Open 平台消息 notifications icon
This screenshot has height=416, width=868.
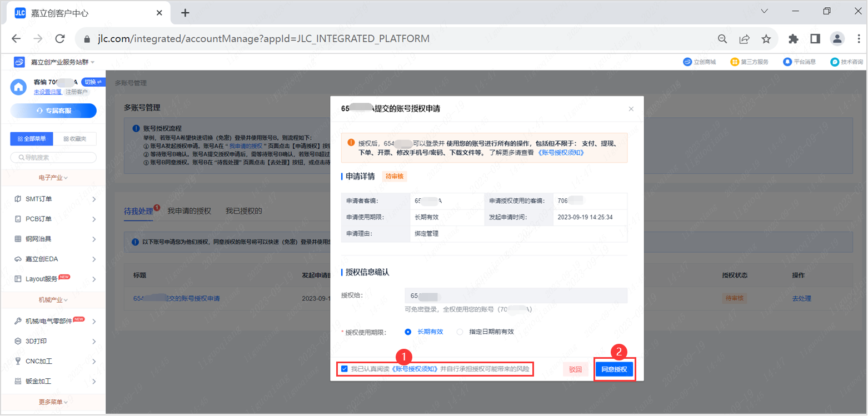click(x=787, y=62)
